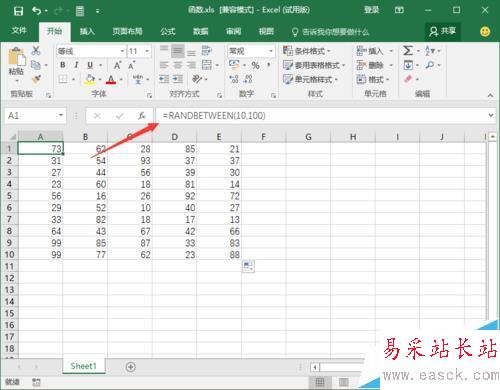Undo the last action

[x=36, y=11]
